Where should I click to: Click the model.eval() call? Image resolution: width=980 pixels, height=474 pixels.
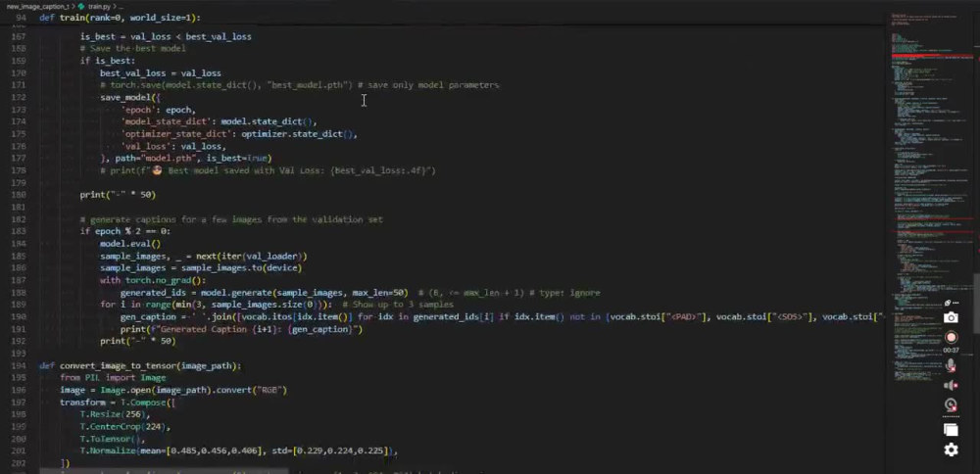tap(130, 244)
